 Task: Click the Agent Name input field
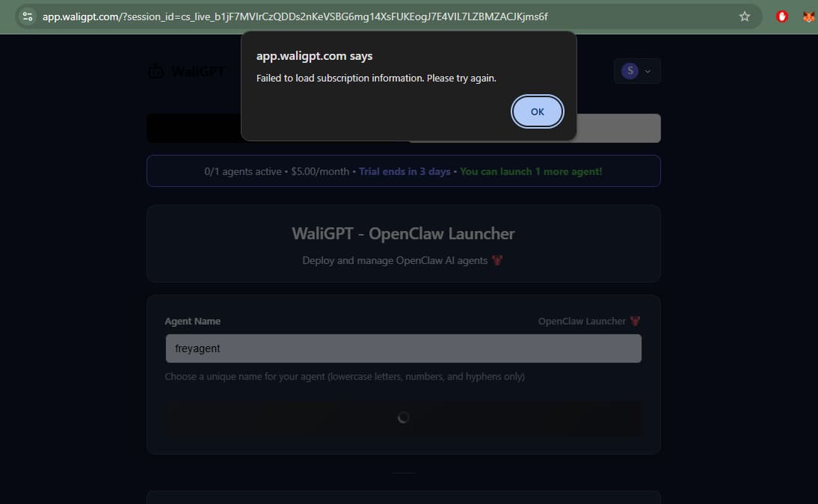coord(403,348)
